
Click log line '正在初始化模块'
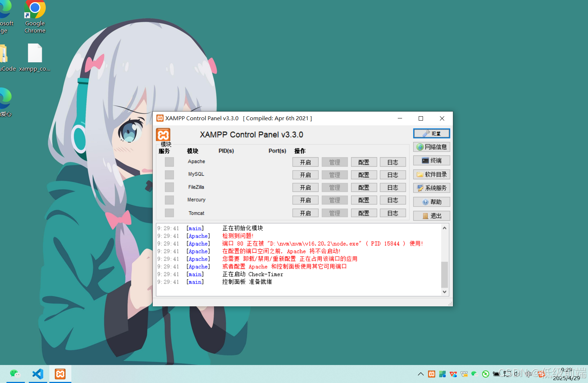[243, 228]
